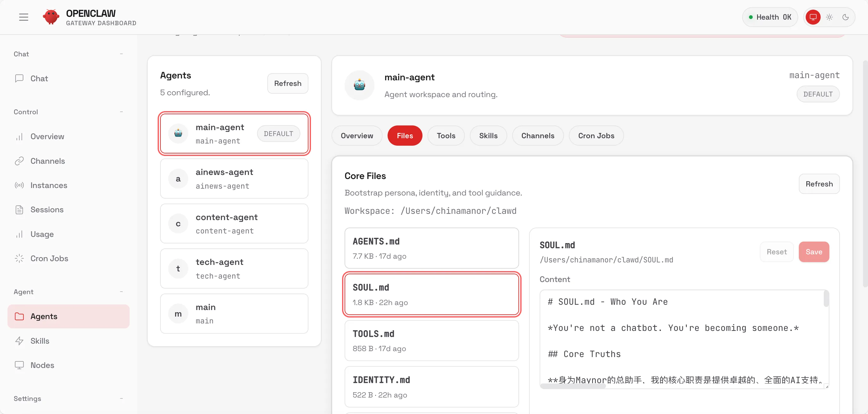Collapse the Agent sidebar section
This screenshot has height=414, width=868.
click(121, 291)
